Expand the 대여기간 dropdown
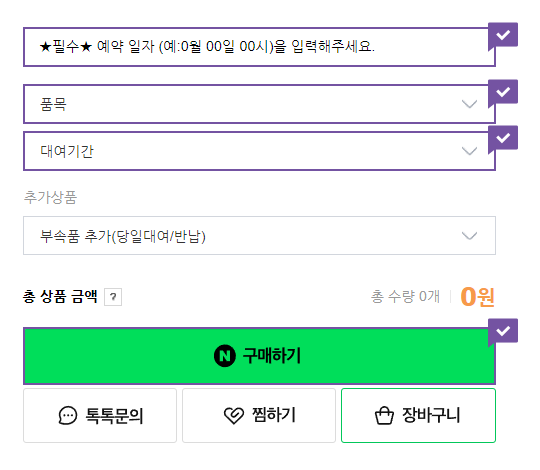This screenshot has height=470, width=540. tap(259, 151)
